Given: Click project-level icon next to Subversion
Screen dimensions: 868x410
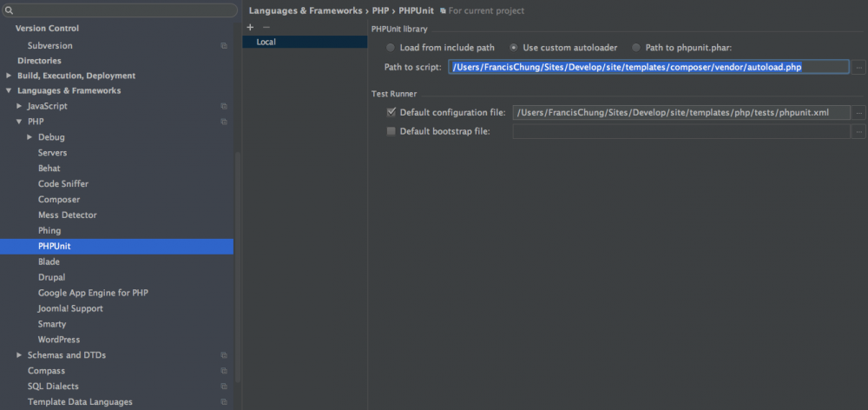Looking at the screenshot, I should (x=224, y=46).
